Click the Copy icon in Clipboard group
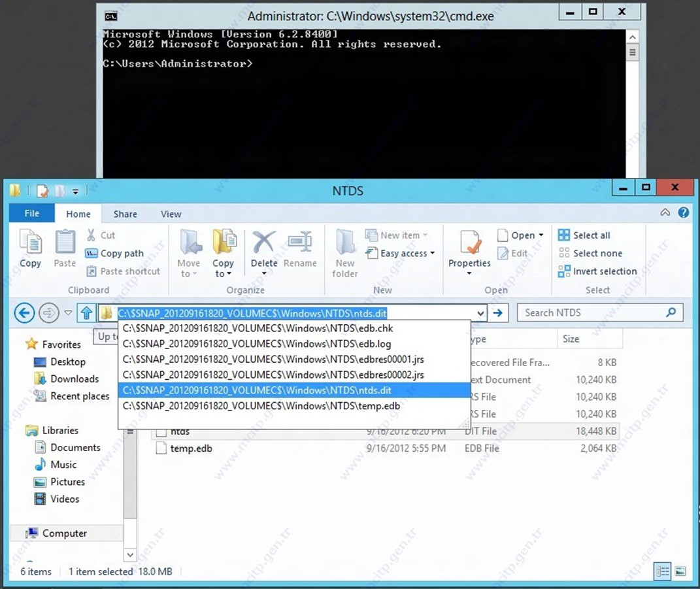The height and width of the screenshot is (589, 700). [30, 248]
